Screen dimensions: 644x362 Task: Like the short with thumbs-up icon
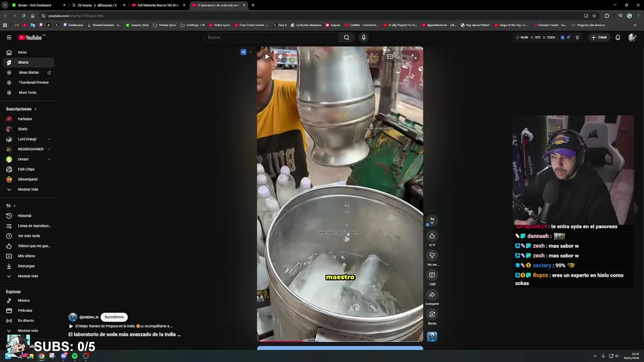[x=432, y=236]
